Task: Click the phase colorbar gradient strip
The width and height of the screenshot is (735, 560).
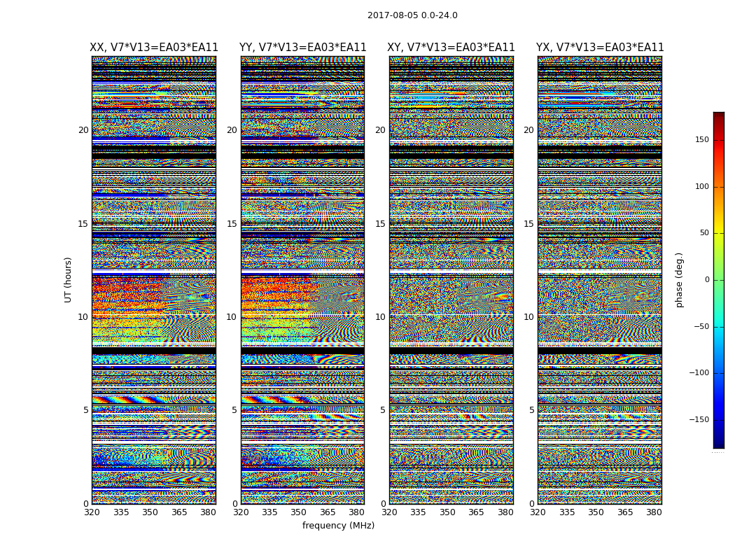Action: pos(718,280)
